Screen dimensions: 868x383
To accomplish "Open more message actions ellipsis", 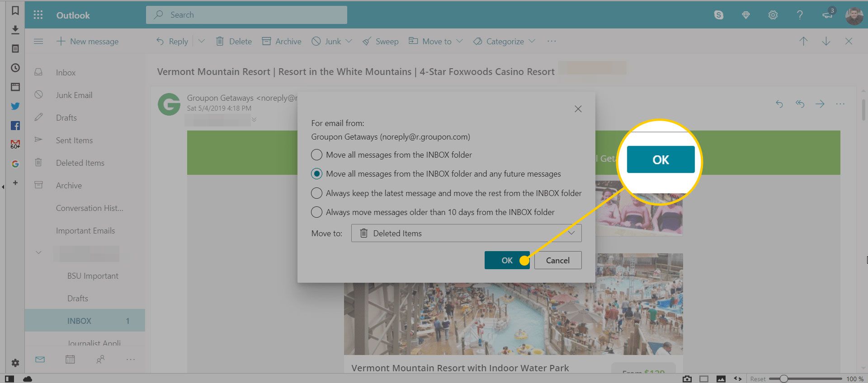I will click(x=840, y=104).
